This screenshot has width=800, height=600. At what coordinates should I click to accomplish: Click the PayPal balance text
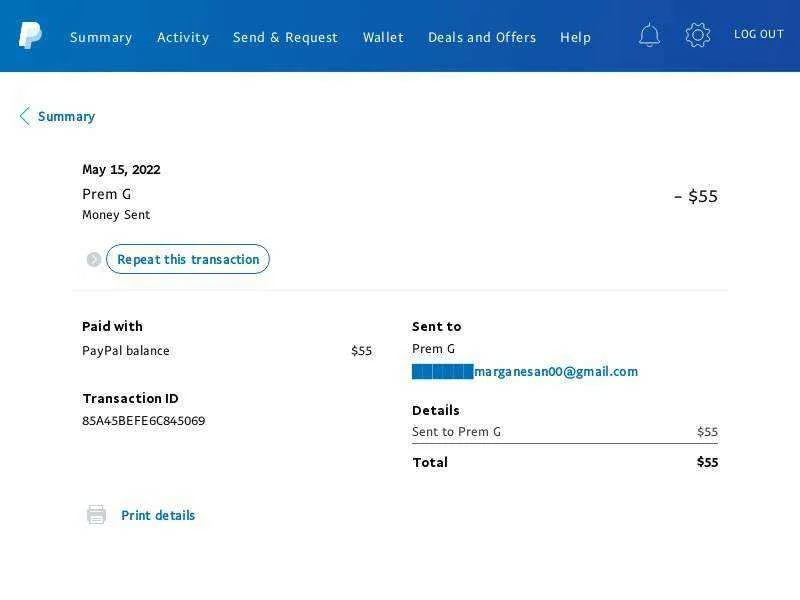click(126, 351)
